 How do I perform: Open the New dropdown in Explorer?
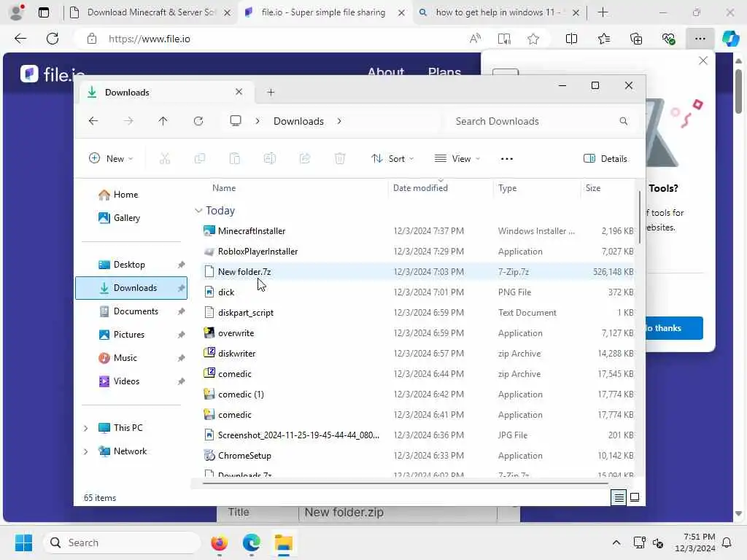pyautogui.click(x=111, y=158)
